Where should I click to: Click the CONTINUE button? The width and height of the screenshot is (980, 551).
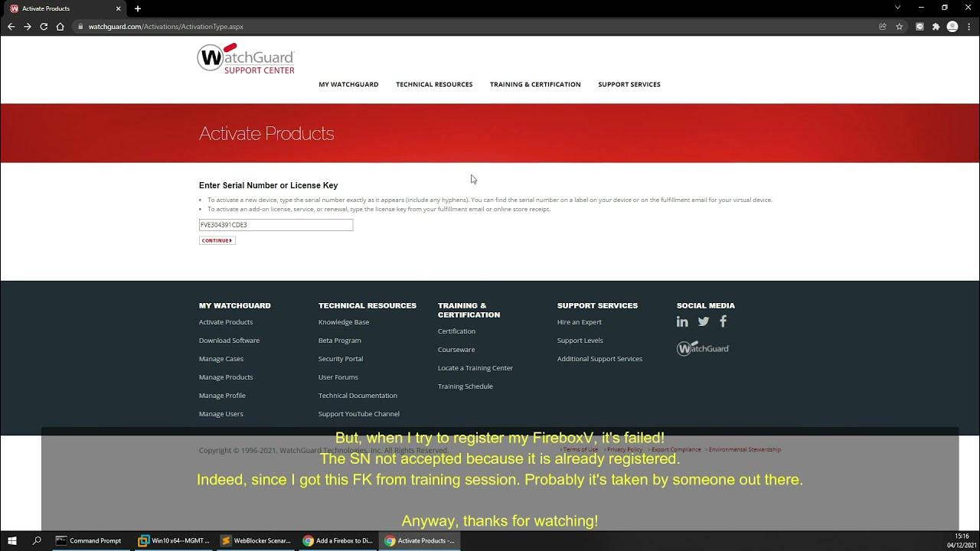click(217, 240)
